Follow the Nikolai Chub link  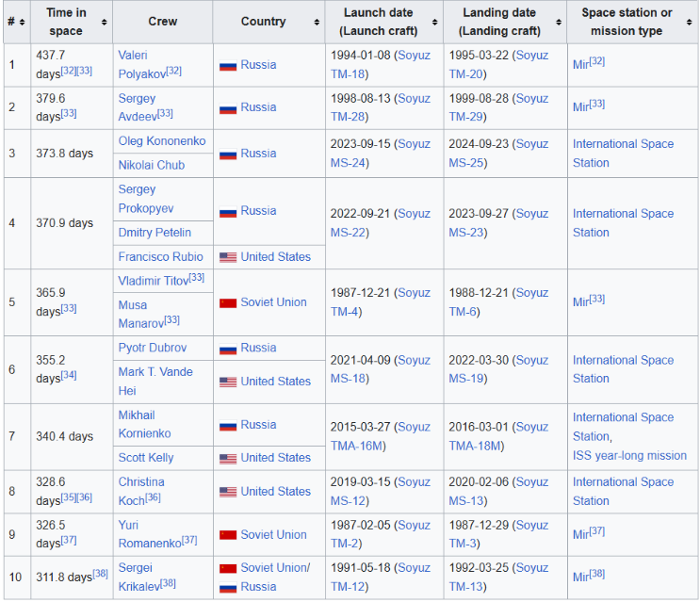(x=152, y=165)
